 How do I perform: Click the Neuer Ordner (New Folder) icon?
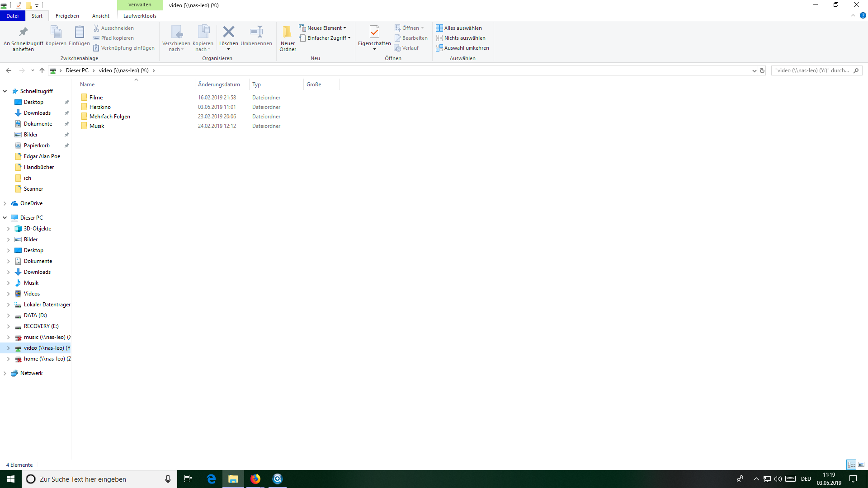point(287,38)
